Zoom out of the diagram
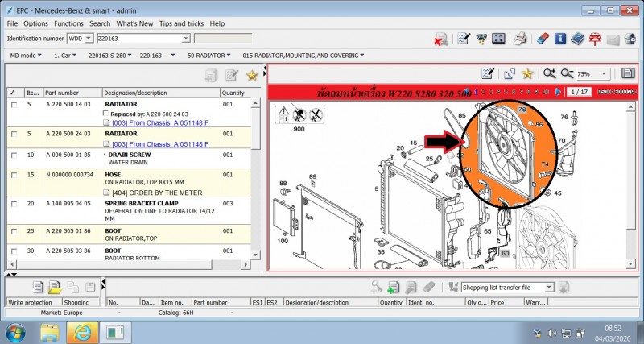 [x=567, y=73]
